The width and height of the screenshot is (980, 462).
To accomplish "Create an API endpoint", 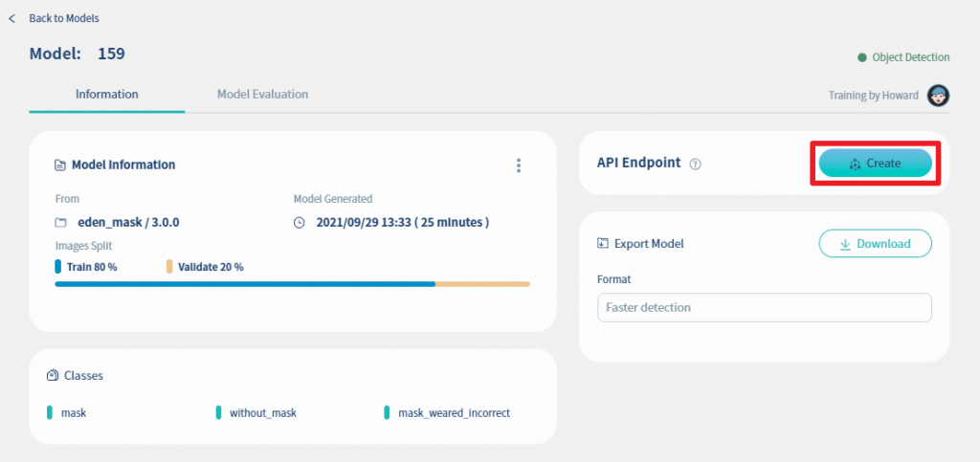I will 875,164.
